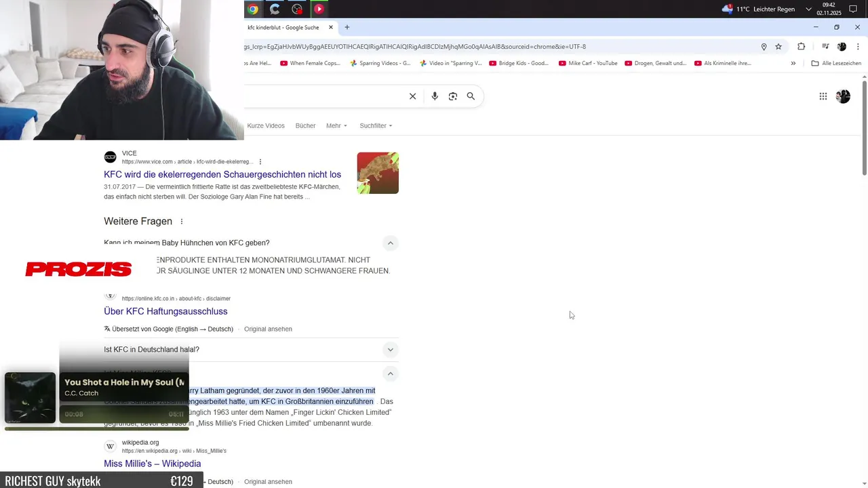
Task: Open the Google apps grid
Action: pyautogui.click(x=823, y=96)
